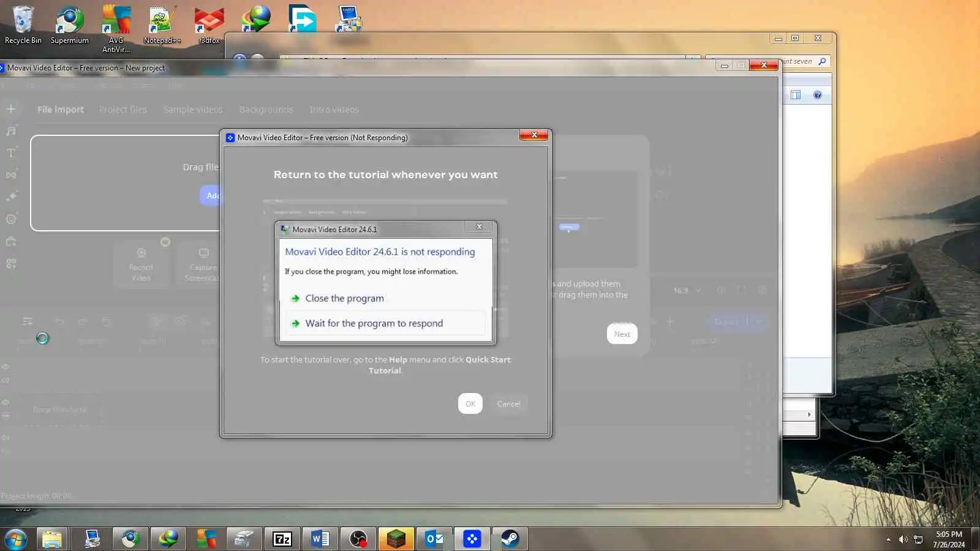Switch to the Project files tab
The image size is (980, 551).
point(123,110)
